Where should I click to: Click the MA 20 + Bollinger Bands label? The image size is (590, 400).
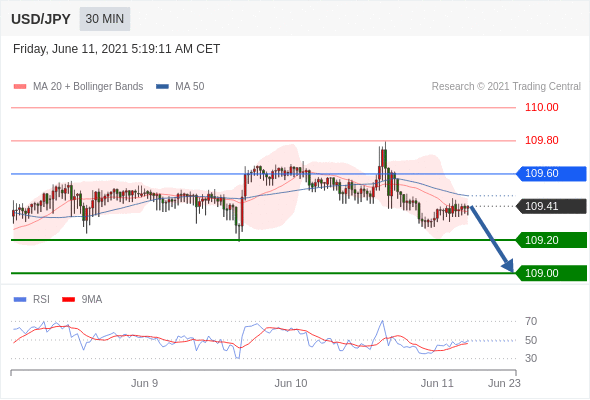[88, 87]
